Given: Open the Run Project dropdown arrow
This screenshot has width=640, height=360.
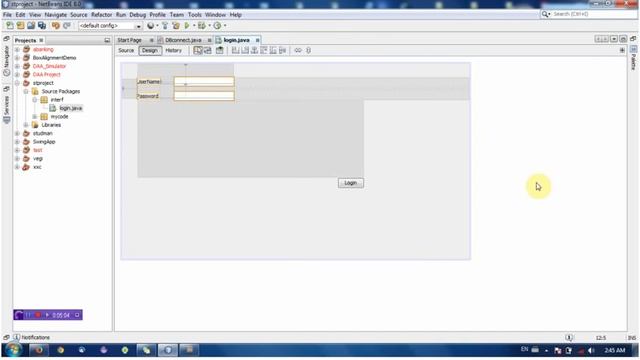Looking at the screenshot, I should click(x=194, y=25).
